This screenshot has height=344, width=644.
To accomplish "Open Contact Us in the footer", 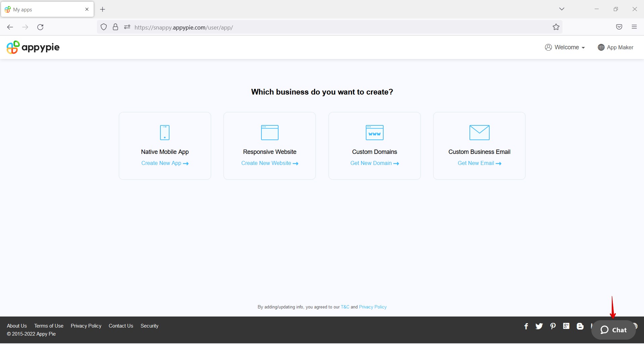I will [121, 326].
